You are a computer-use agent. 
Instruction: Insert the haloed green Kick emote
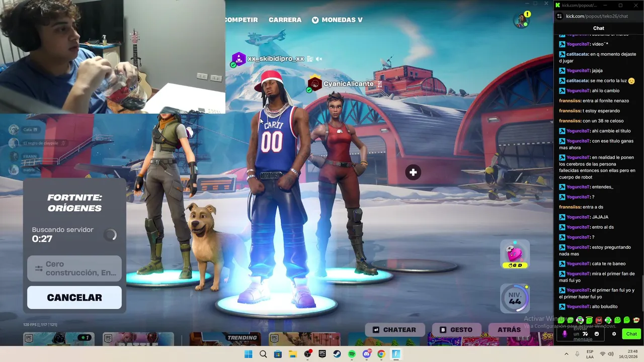pyautogui.click(x=589, y=320)
